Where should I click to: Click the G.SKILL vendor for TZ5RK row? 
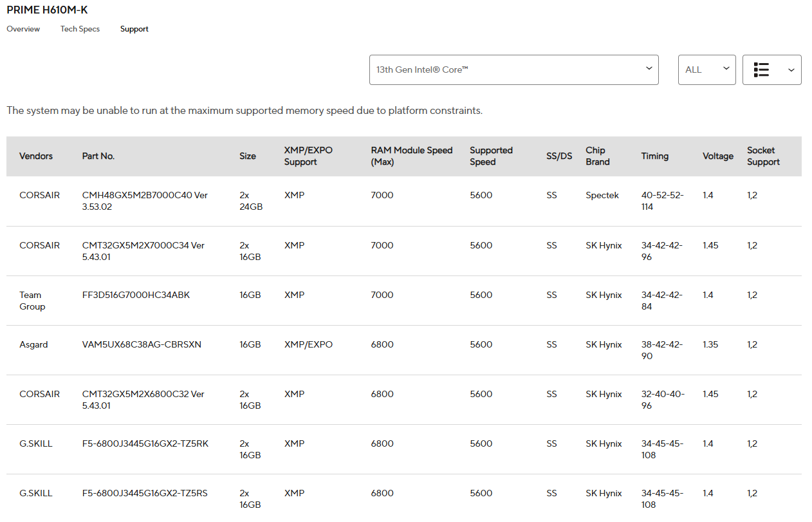36,443
